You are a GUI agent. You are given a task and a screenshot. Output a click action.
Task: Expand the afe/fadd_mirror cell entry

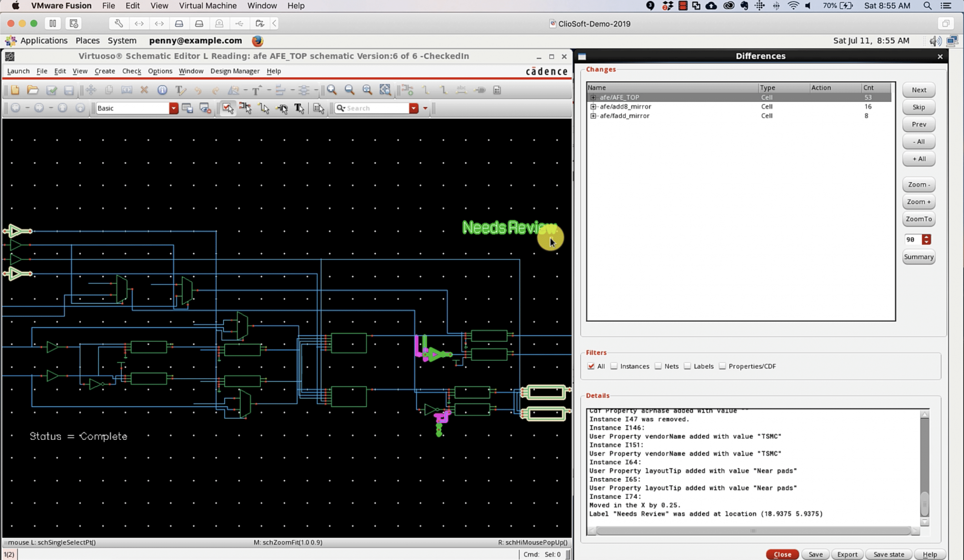coord(593,116)
